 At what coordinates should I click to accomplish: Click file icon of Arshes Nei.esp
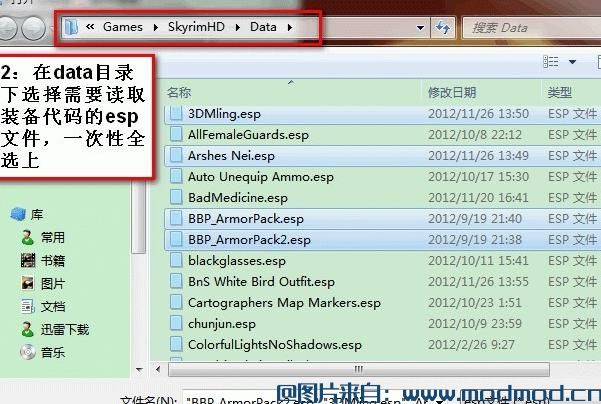click(x=176, y=156)
